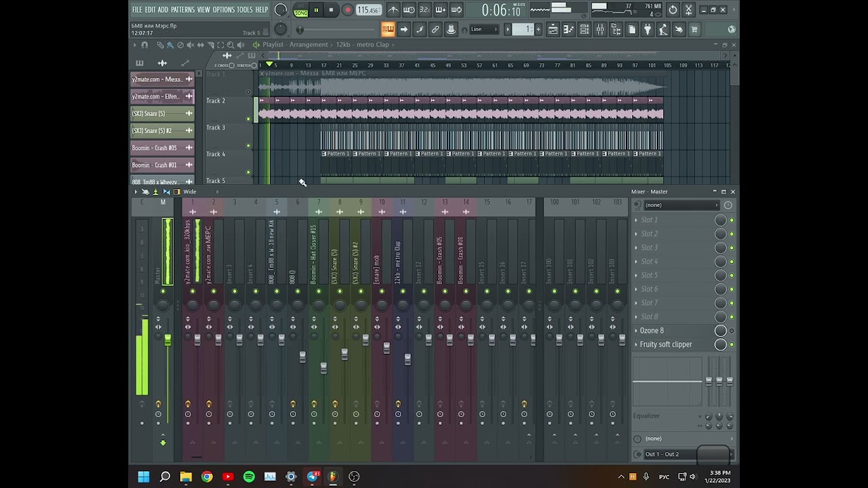Toggle the Ozone 8 effect slot on
The width and height of the screenshot is (868, 488).
click(x=732, y=331)
